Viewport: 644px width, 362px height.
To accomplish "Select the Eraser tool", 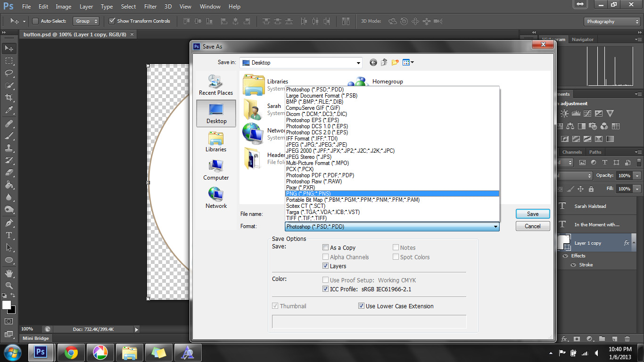I will pos(9,173).
